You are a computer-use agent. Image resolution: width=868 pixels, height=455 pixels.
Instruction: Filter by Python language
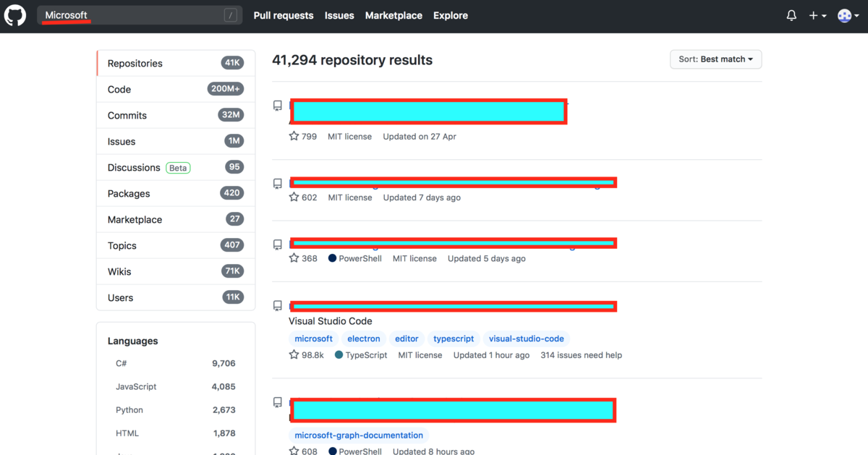pyautogui.click(x=176, y=409)
